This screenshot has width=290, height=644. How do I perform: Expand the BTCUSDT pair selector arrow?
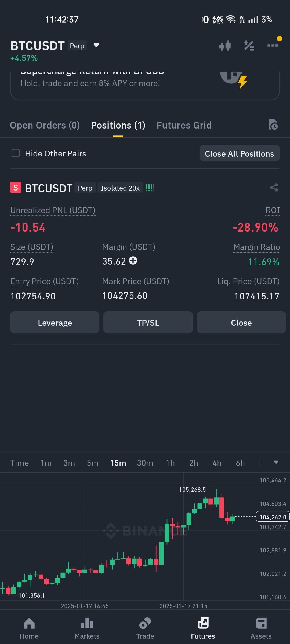tap(96, 45)
